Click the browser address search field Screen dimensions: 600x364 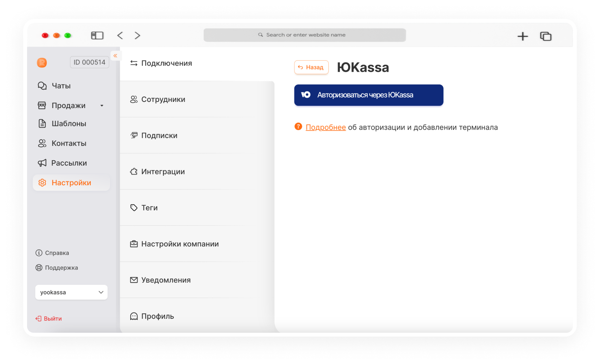305,35
